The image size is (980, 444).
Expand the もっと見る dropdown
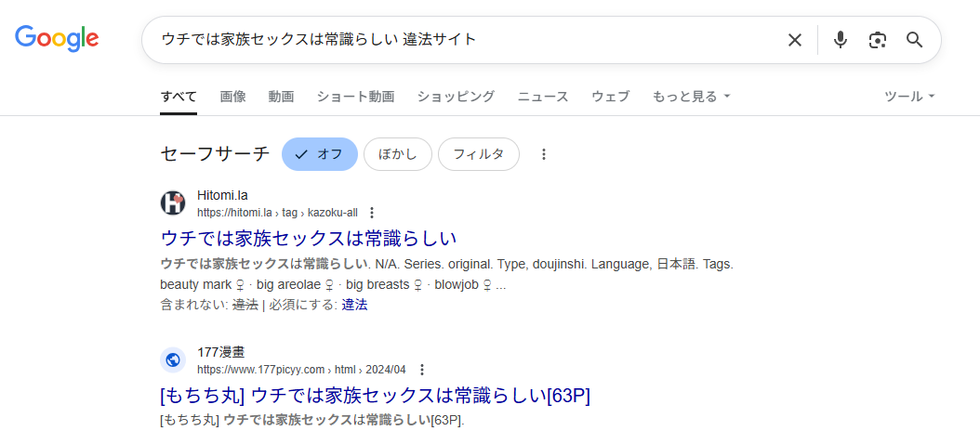691,97
